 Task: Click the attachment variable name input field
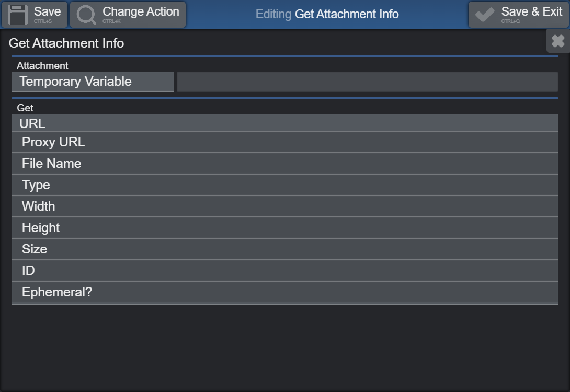367,82
